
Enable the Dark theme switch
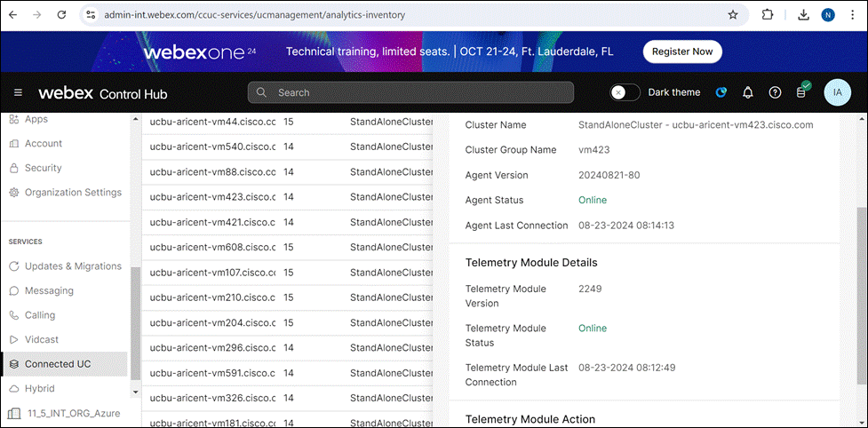click(x=625, y=92)
